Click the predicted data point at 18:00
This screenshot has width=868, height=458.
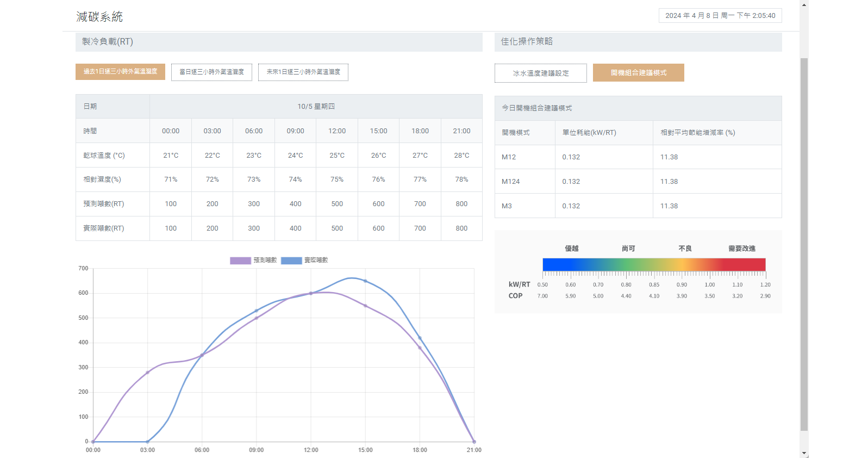(x=420, y=348)
